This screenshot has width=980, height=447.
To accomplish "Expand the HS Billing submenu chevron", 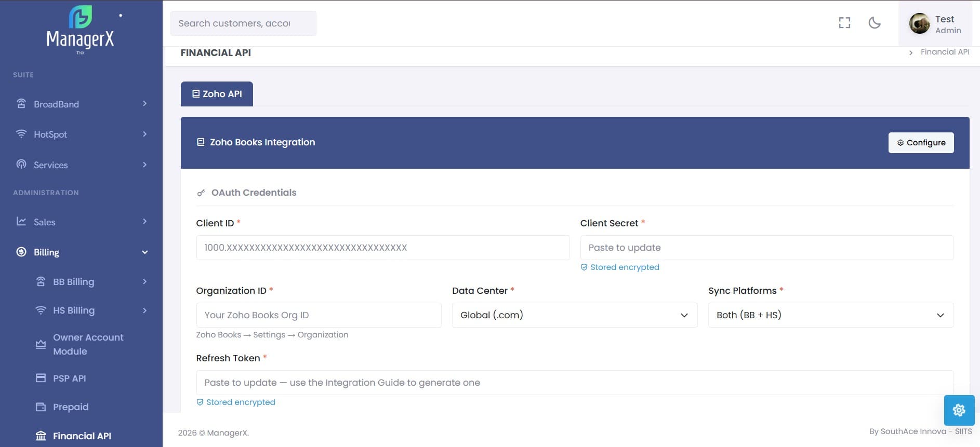I will 145,310.
